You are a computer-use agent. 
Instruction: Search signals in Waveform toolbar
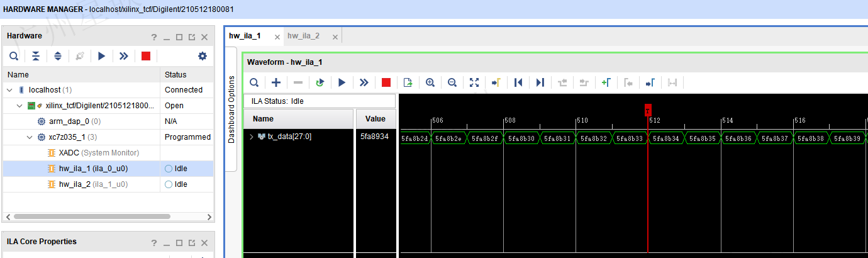[x=254, y=82]
